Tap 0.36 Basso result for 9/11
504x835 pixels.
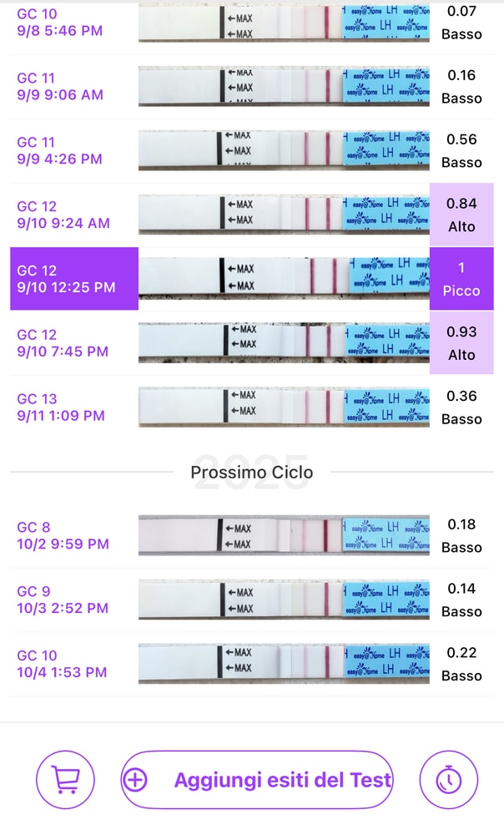(x=461, y=407)
